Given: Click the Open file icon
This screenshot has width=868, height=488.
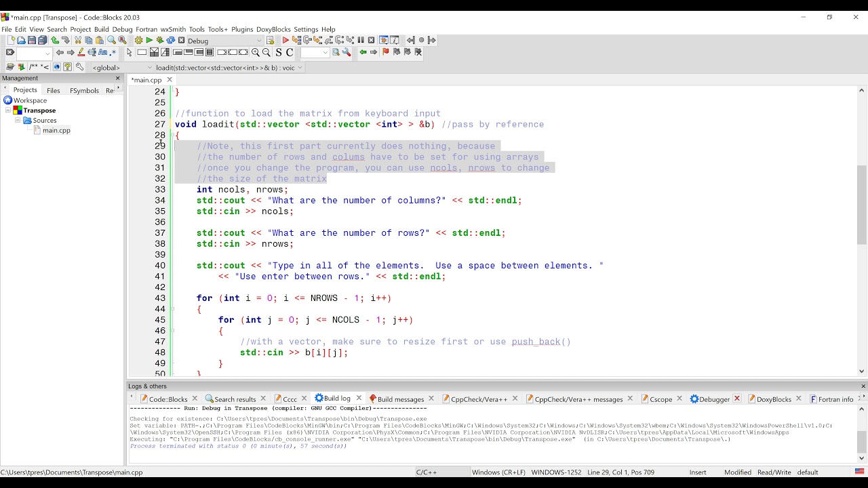Looking at the screenshot, I should coord(21,41).
